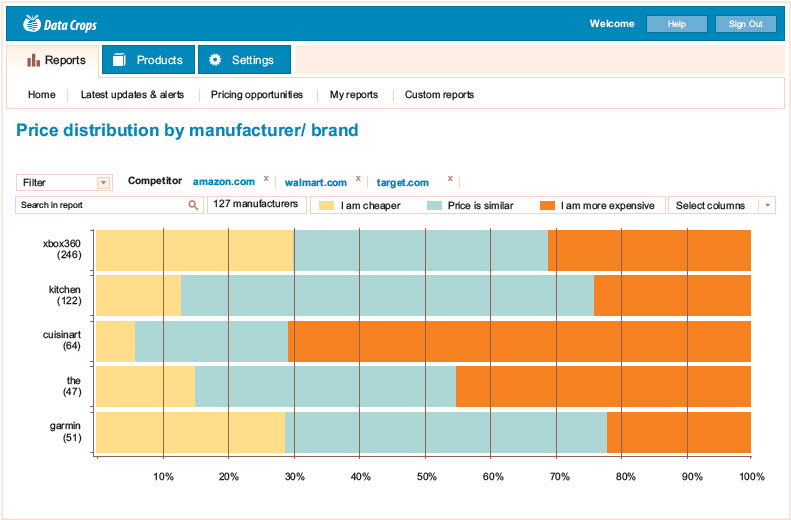Screen dimensions: 791x520
Task: Click the yellow I am cheaper swatch
Action: tap(326, 205)
